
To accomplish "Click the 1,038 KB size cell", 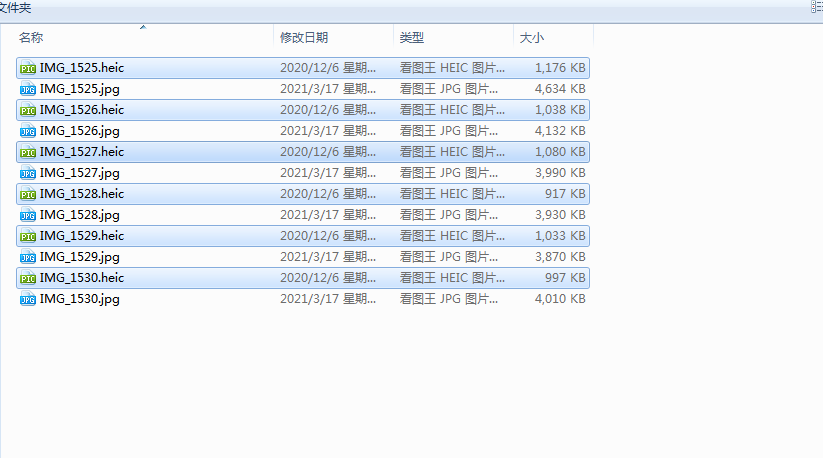I will click(x=560, y=110).
